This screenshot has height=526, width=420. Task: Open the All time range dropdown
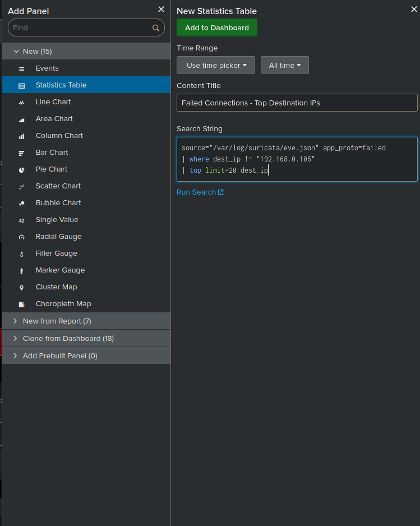point(284,65)
